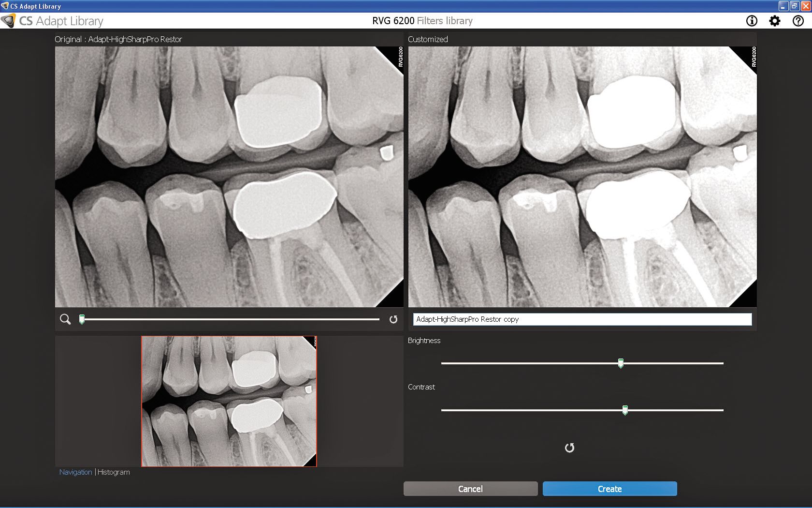The width and height of the screenshot is (812, 508).
Task: Switch to the Navigation tab
Action: point(75,472)
